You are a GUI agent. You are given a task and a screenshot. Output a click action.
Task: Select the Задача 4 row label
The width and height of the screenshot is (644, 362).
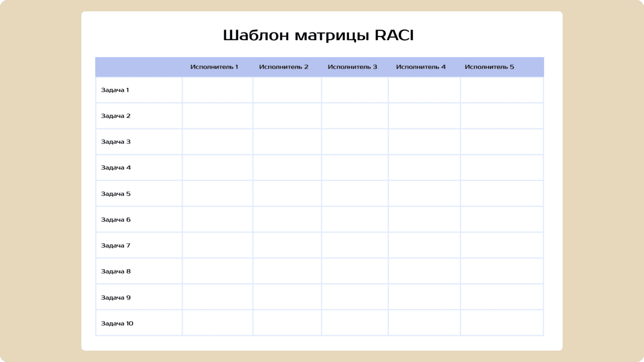click(x=115, y=168)
